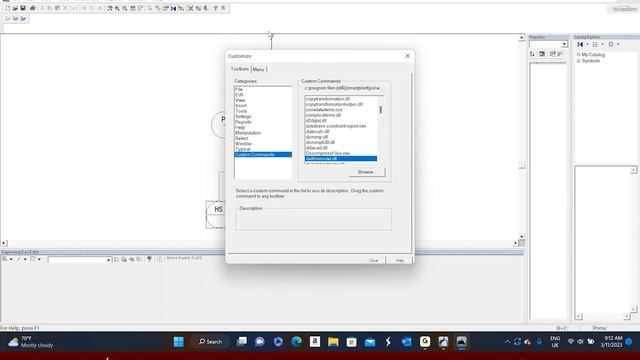This screenshot has height=360, width=640.
Task: Click the Help button in Customize dialog
Action: pos(400,260)
